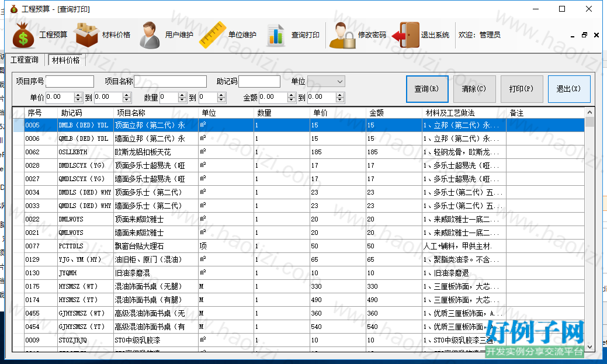Click the 查询(R) button

428,89
